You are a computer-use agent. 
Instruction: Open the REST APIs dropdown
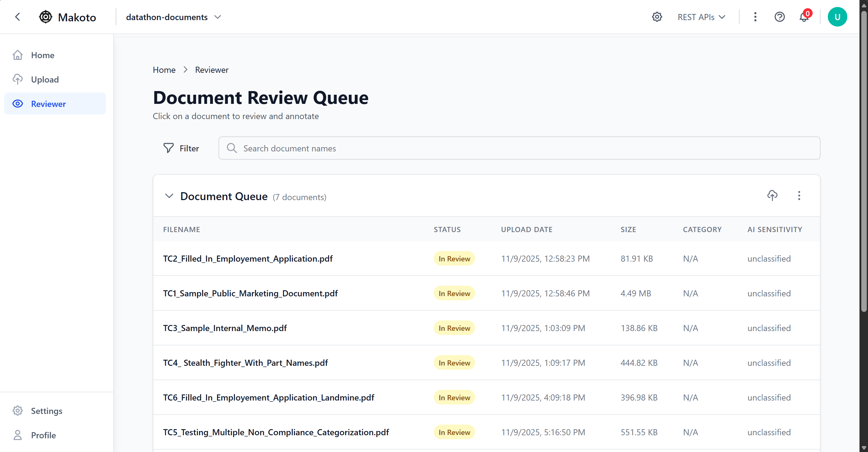(x=701, y=17)
